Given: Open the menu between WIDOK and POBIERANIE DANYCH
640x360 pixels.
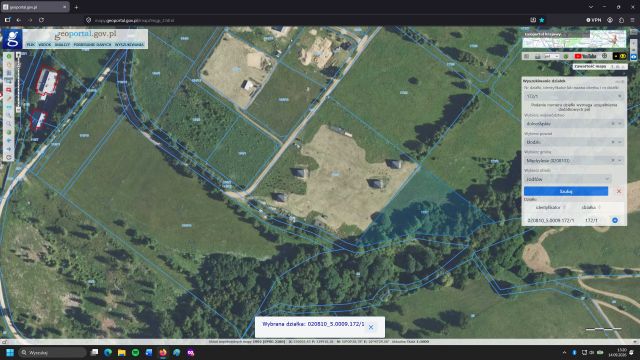Looking at the screenshot, I should coord(62,44).
